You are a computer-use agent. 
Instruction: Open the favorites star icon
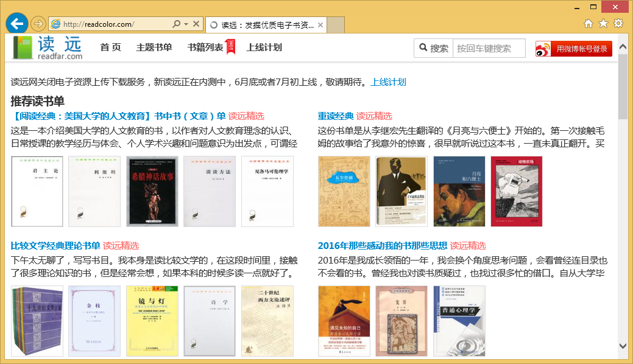[603, 24]
